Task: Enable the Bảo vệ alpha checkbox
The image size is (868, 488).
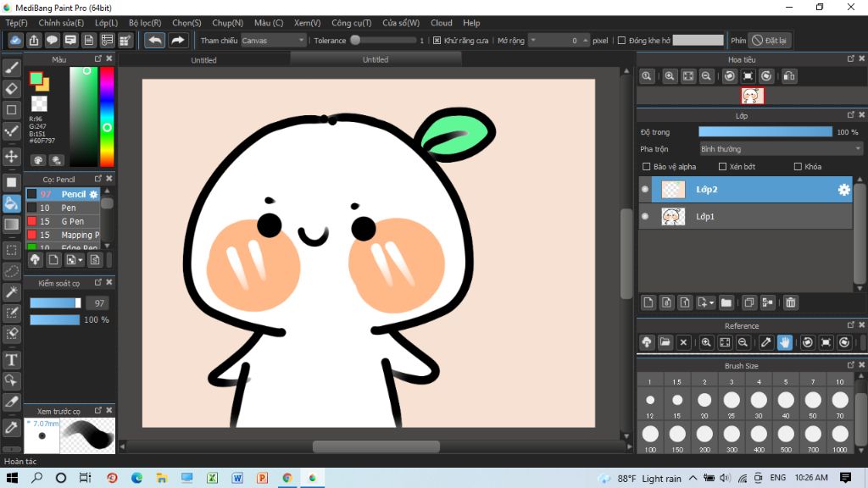Action: pyautogui.click(x=648, y=167)
